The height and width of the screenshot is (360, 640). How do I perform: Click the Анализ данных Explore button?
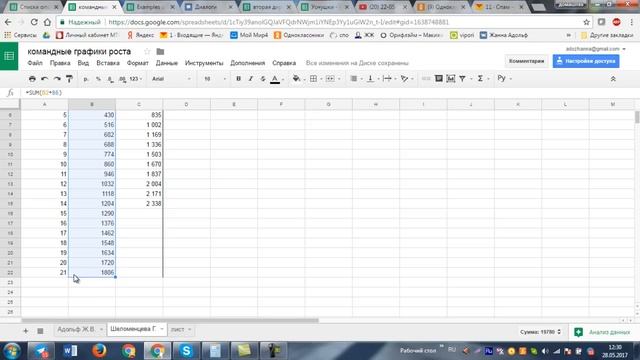[x=602, y=332]
